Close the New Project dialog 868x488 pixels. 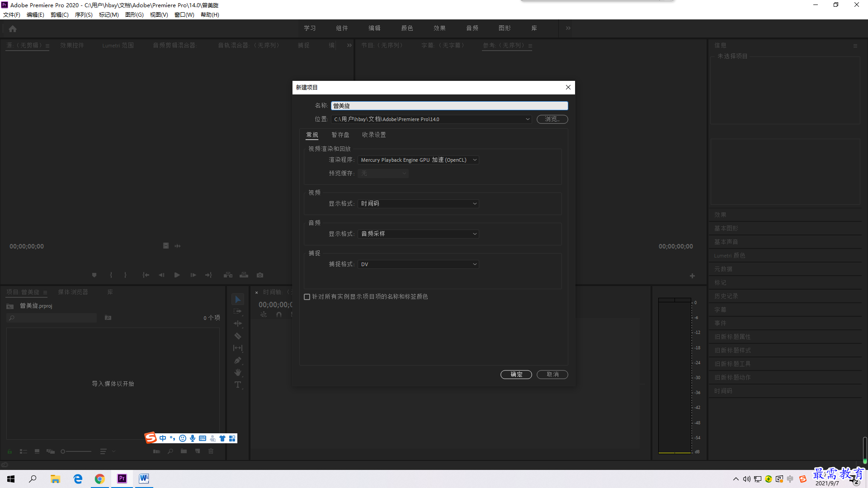pos(568,87)
